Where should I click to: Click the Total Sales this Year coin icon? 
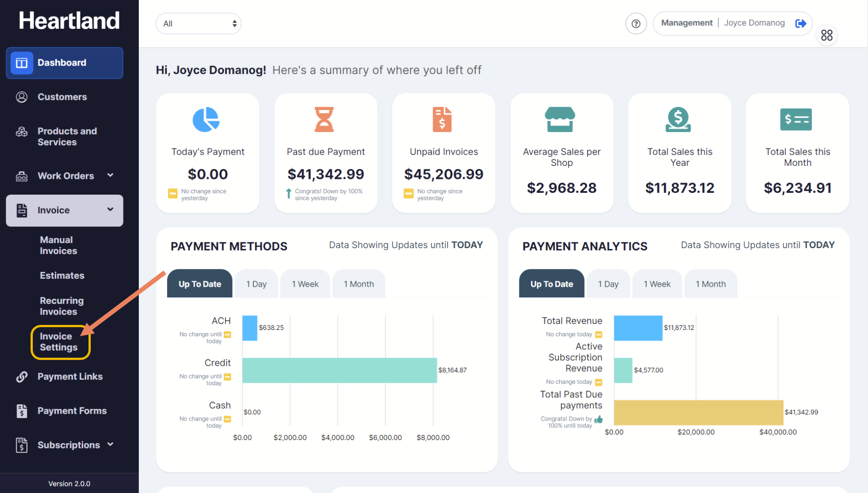pyautogui.click(x=678, y=120)
